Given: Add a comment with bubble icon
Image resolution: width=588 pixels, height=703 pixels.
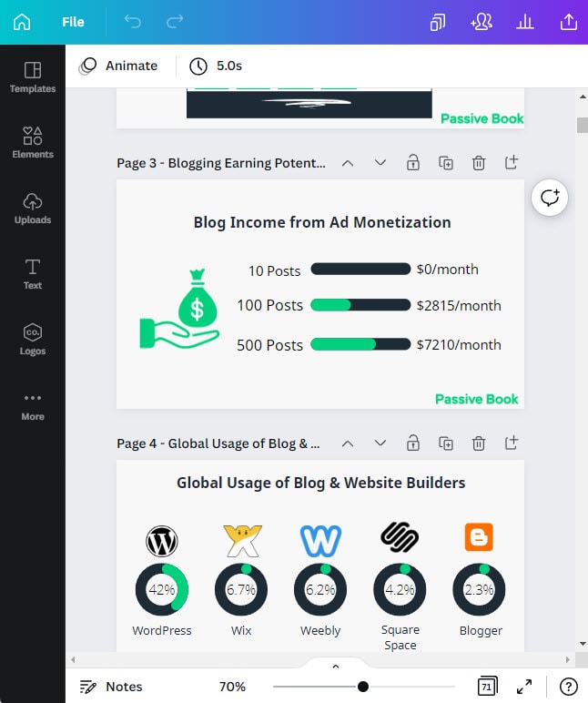Looking at the screenshot, I should 550,198.
